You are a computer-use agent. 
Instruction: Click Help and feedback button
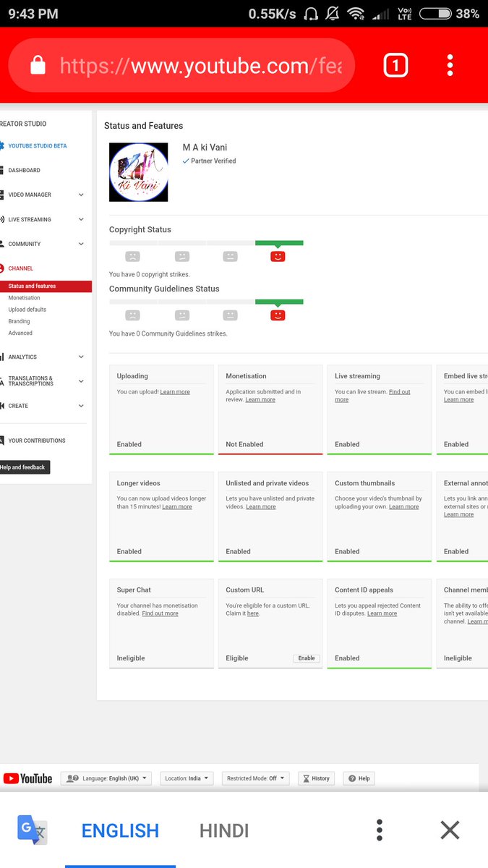pos(24,467)
